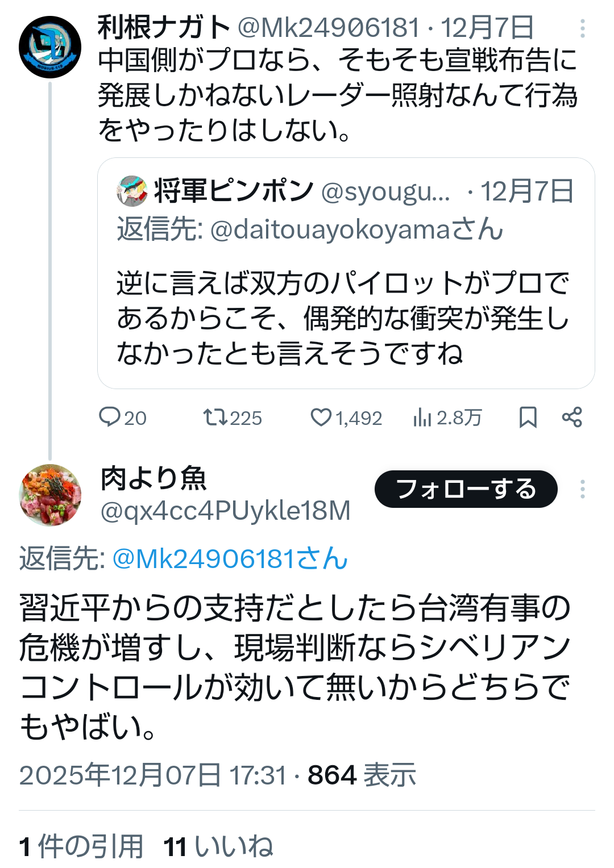This screenshot has width=614, height=868.
Task: View the 11 いいね likes list
Action: 218,846
